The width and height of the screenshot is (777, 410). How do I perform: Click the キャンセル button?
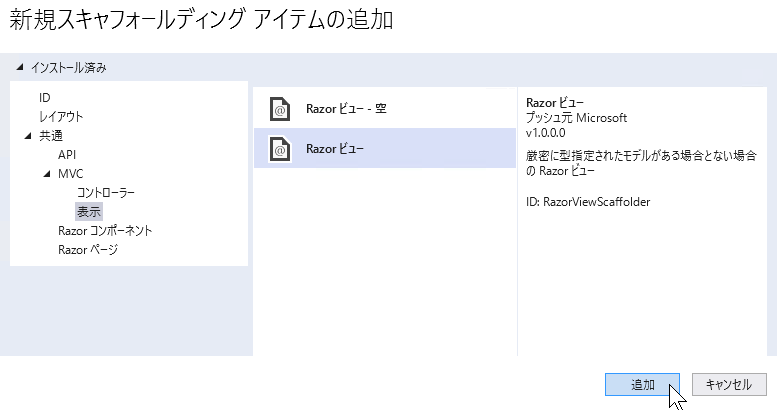coord(729,385)
